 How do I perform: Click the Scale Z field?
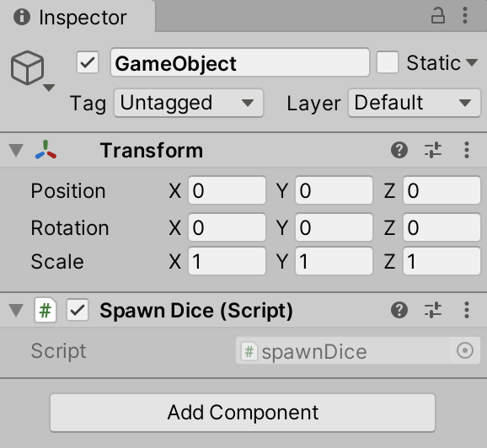(x=442, y=261)
